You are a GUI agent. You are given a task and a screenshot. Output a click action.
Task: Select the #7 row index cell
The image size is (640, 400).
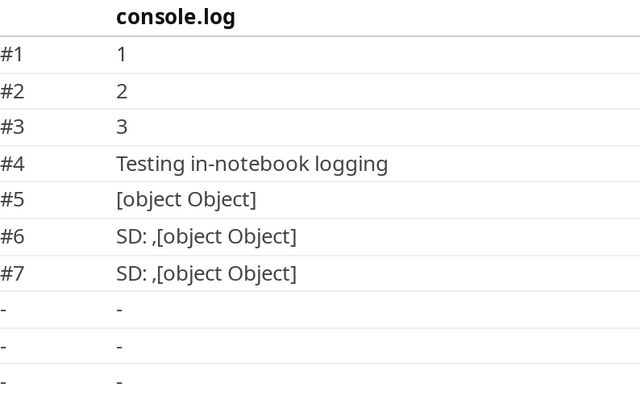(12, 273)
